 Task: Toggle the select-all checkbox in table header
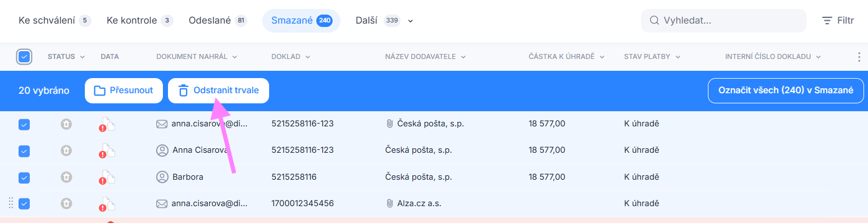point(24,57)
